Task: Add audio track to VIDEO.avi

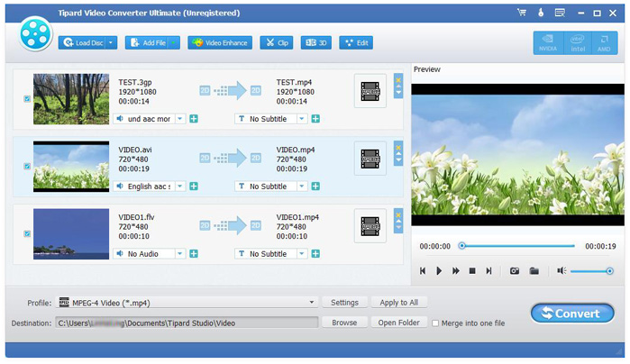Action: 194,186
